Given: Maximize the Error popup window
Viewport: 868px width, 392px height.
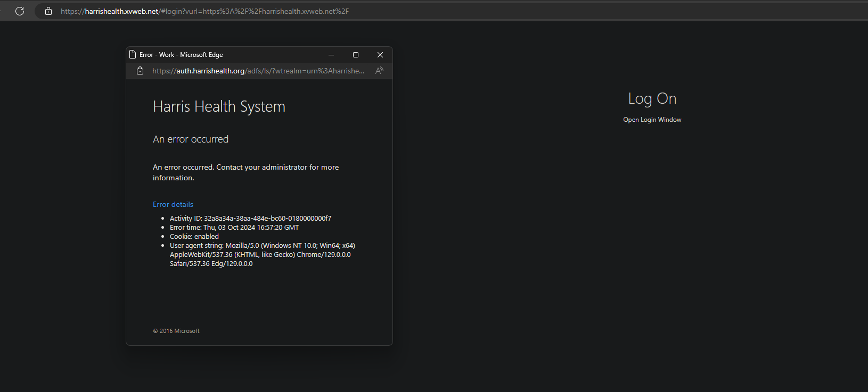Looking at the screenshot, I should (x=356, y=55).
